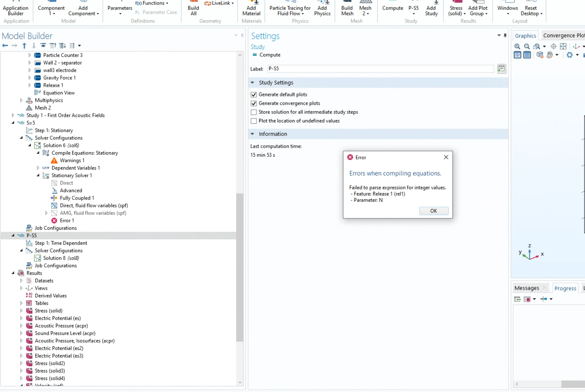Click the Error 1 node icon

click(54, 220)
